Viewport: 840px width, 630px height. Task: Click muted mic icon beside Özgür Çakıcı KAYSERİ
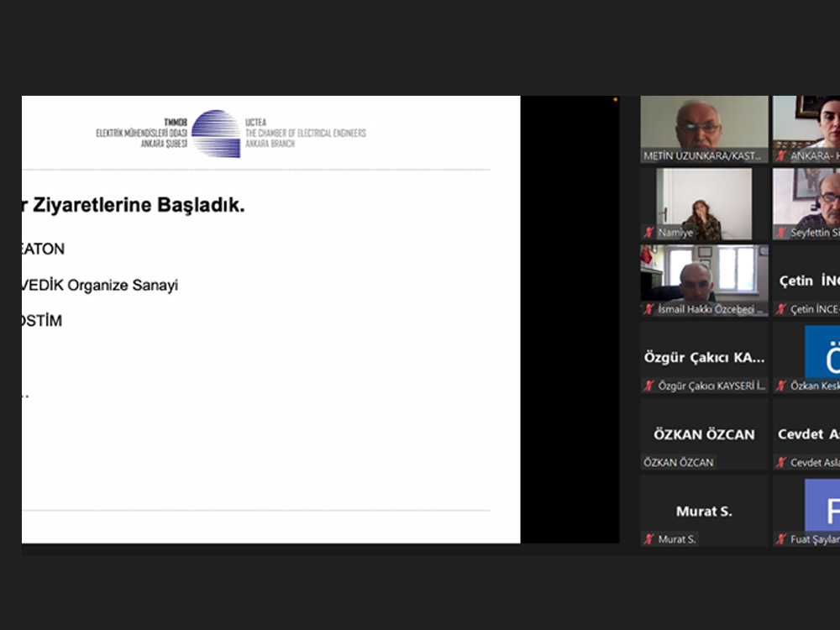(x=648, y=386)
